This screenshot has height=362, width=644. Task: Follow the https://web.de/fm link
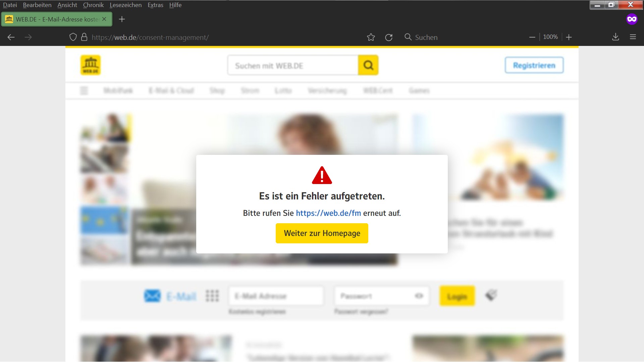pyautogui.click(x=328, y=213)
